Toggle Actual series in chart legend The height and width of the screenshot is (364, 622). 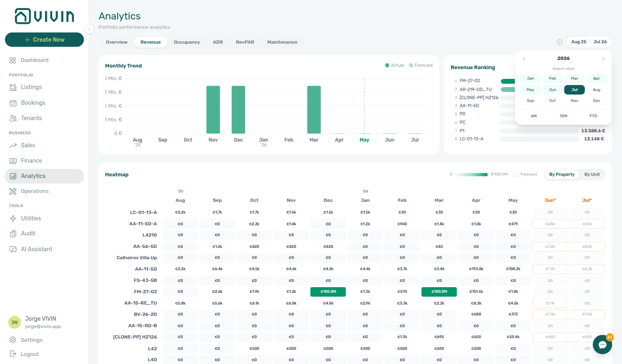394,65
